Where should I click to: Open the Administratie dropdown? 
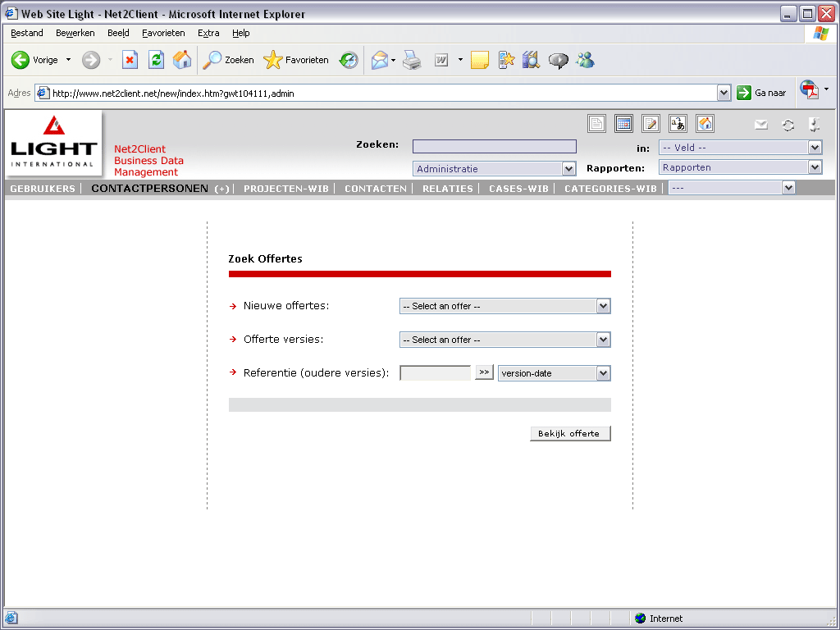coord(495,169)
